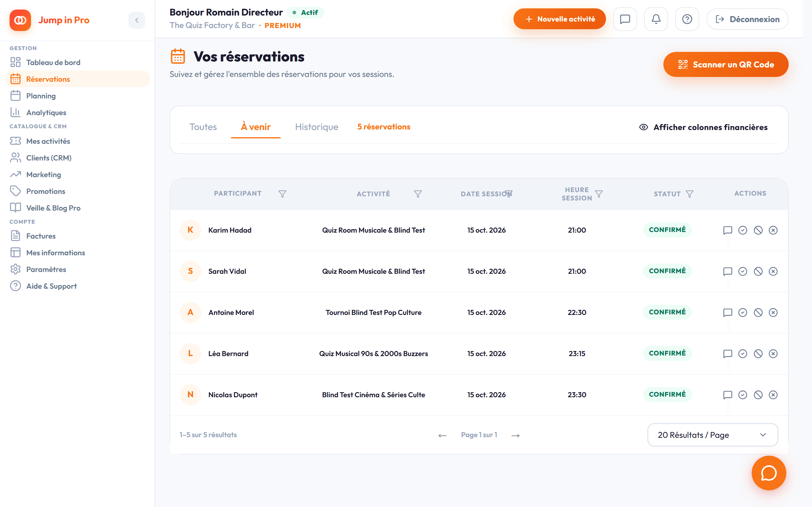Screen dimensions: 812x507
Task: Go to next page arrow
Action: click(515, 435)
